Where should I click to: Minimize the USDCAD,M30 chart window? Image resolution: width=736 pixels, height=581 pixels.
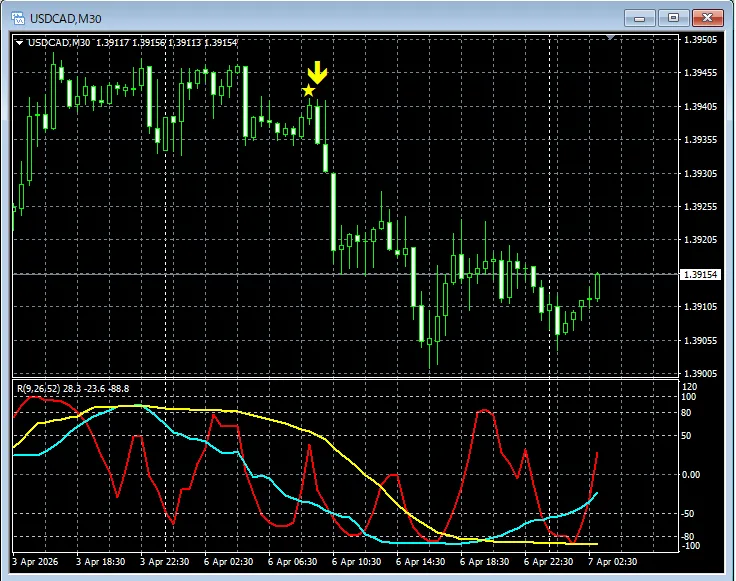coord(639,18)
